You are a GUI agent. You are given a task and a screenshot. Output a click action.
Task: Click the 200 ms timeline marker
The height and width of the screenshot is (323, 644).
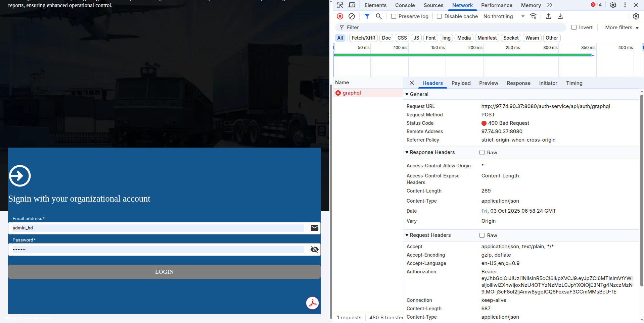click(x=475, y=48)
